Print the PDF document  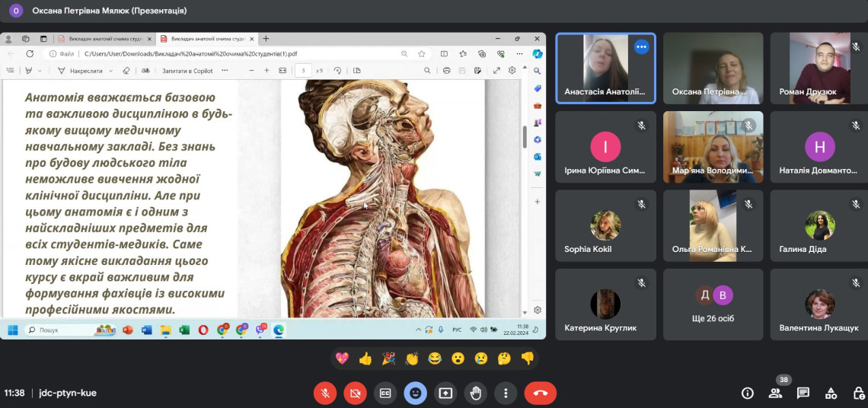pos(447,70)
